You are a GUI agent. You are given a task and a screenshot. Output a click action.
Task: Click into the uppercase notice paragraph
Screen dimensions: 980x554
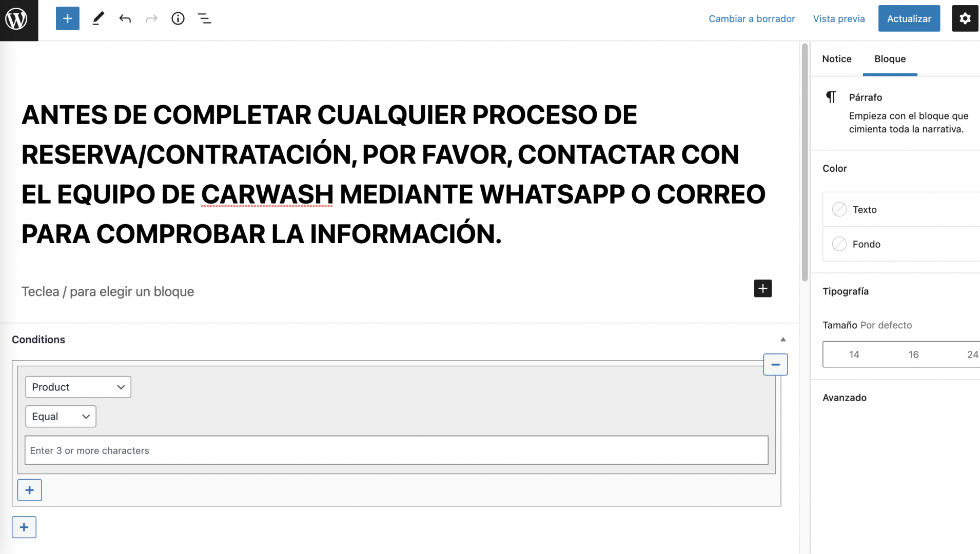[x=393, y=174]
